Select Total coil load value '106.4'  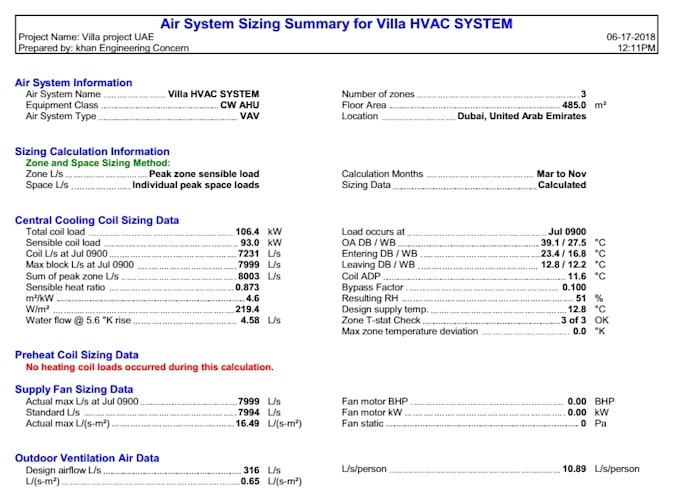(247, 231)
